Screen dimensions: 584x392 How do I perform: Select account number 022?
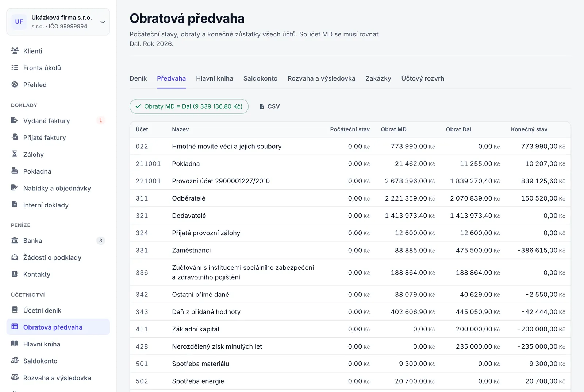coord(142,146)
